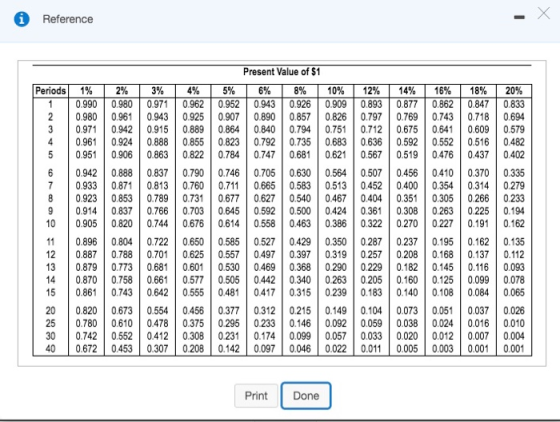Click value 0.905 in period 10 row
Image resolution: width=560 pixels, height=422 pixels.
[86, 223]
